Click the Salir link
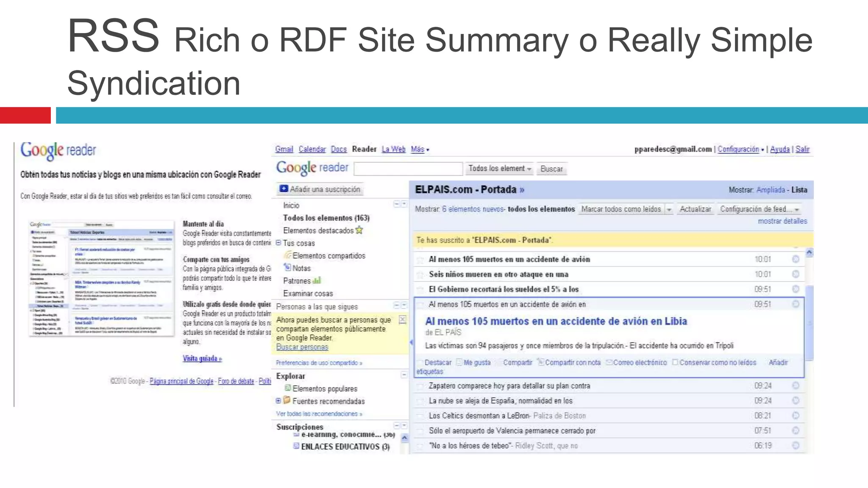This screenshot has width=868, height=488. (803, 149)
